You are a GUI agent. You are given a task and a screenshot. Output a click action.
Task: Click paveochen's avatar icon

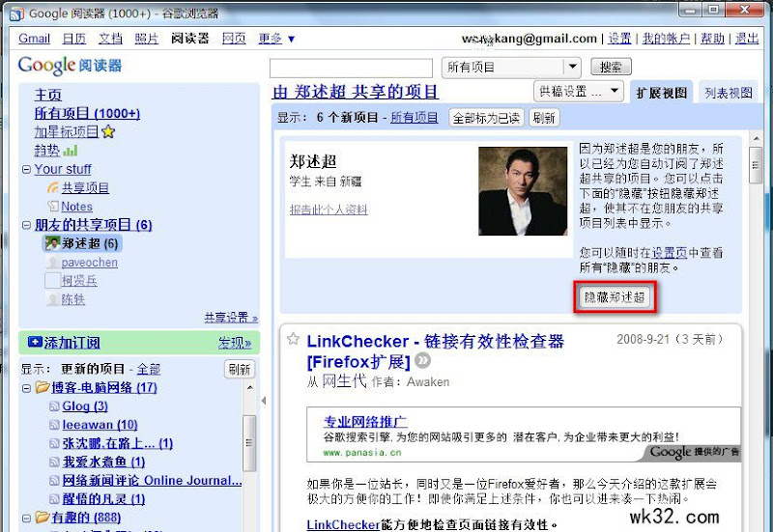pyautogui.click(x=52, y=262)
